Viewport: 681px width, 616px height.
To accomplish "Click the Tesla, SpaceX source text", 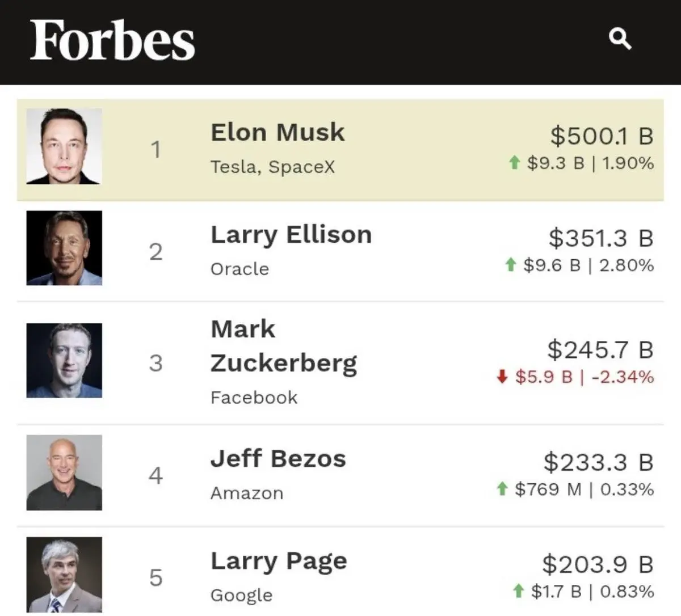I will click(x=272, y=167).
